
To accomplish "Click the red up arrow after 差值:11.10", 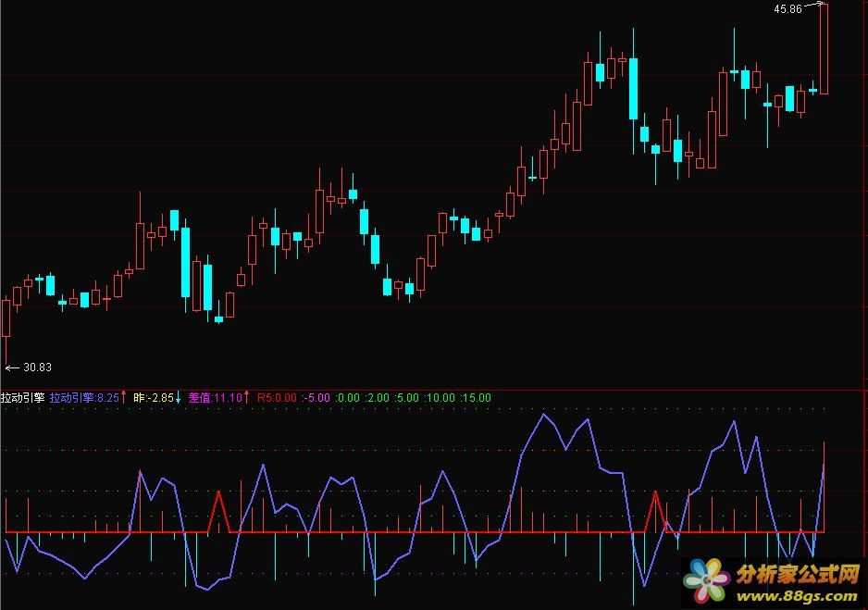I will [x=246, y=397].
